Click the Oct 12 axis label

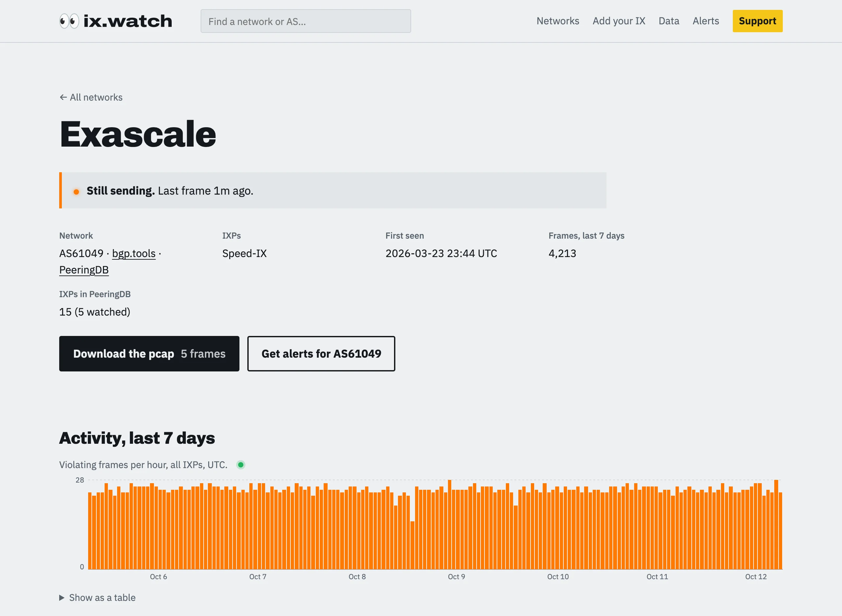click(x=755, y=577)
